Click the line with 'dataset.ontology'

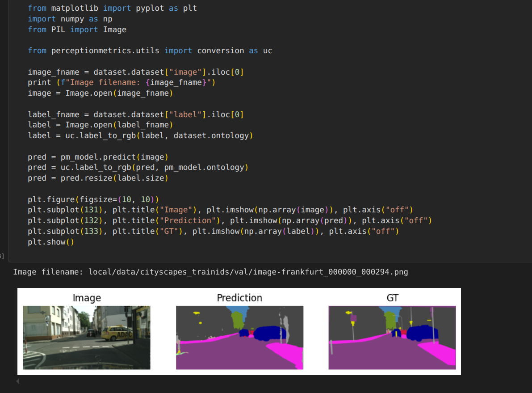[x=140, y=135]
